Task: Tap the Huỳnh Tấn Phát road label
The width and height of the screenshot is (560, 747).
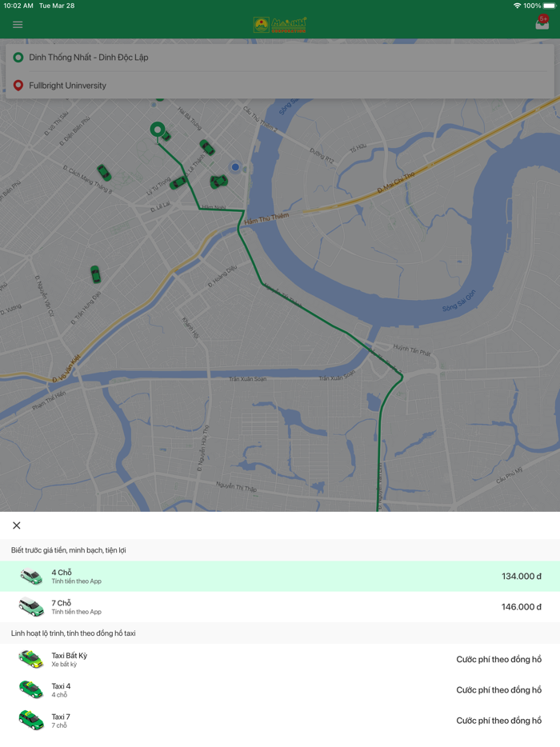Action: pos(412,350)
